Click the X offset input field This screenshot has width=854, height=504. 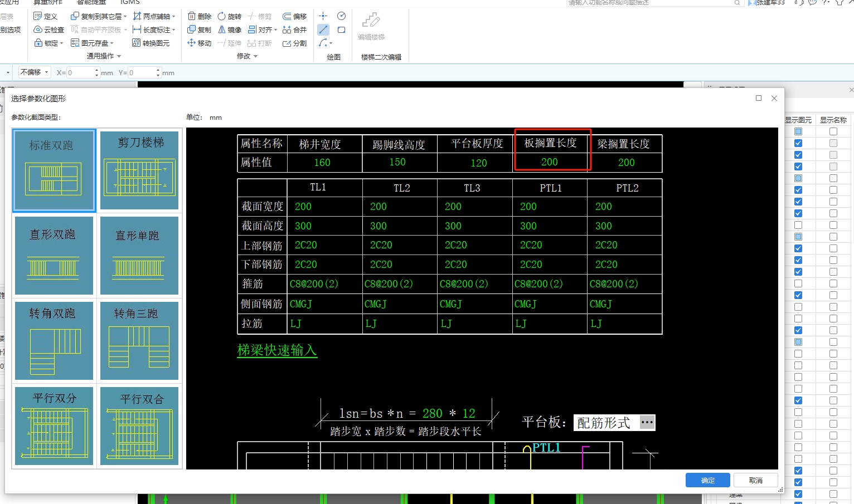point(83,72)
